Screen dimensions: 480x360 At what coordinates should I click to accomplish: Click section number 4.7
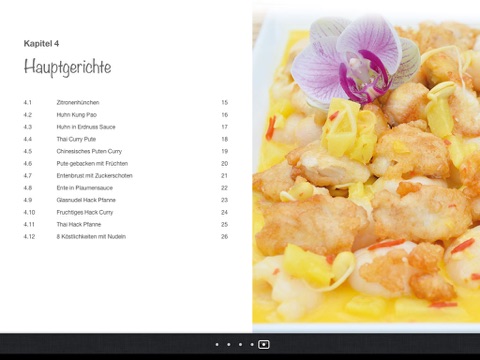coord(28,176)
